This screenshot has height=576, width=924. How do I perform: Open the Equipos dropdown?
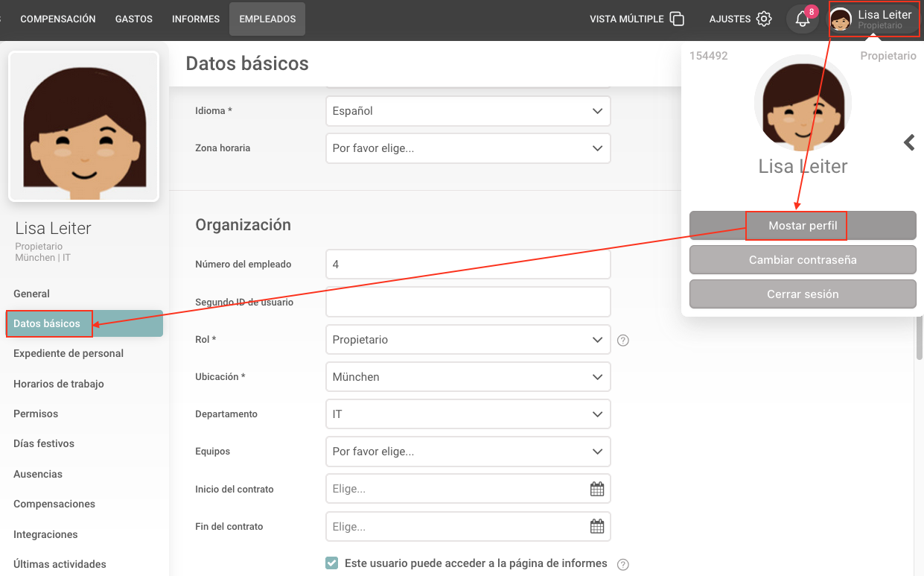click(468, 452)
